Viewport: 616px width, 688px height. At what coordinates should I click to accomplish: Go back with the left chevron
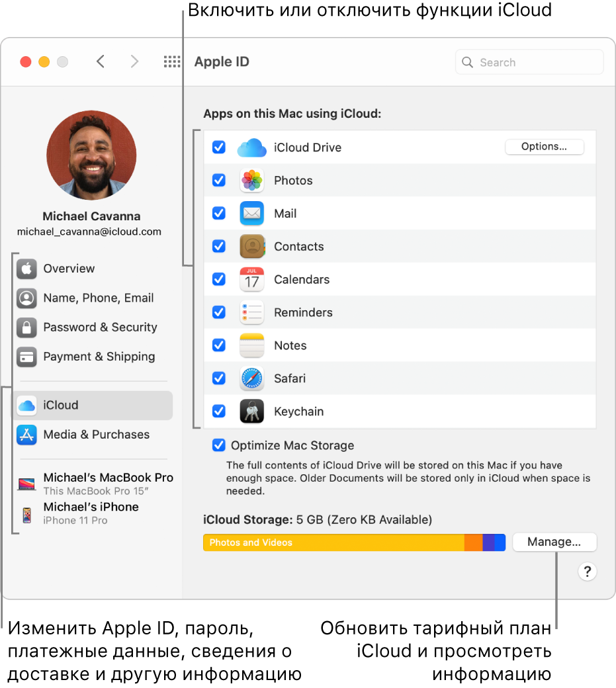tap(101, 62)
